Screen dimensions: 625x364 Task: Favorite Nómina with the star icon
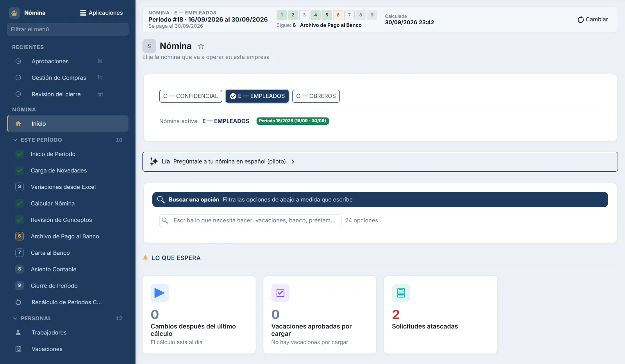tap(201, 46)
